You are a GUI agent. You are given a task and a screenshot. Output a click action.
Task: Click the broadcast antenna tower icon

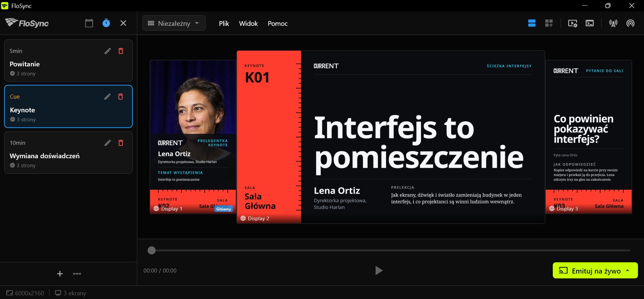pyautogui.click(x=613, y=23)
